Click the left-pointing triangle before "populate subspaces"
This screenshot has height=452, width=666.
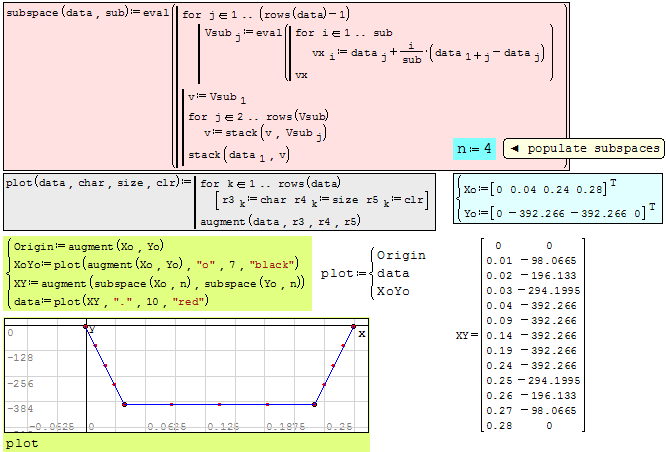point(514,149)
